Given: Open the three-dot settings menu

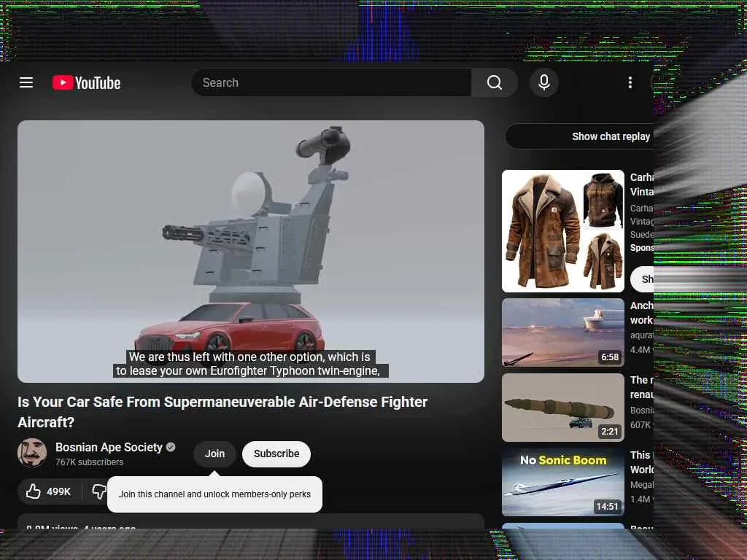Looking at the screenshot, I should (x=630, y=82).
